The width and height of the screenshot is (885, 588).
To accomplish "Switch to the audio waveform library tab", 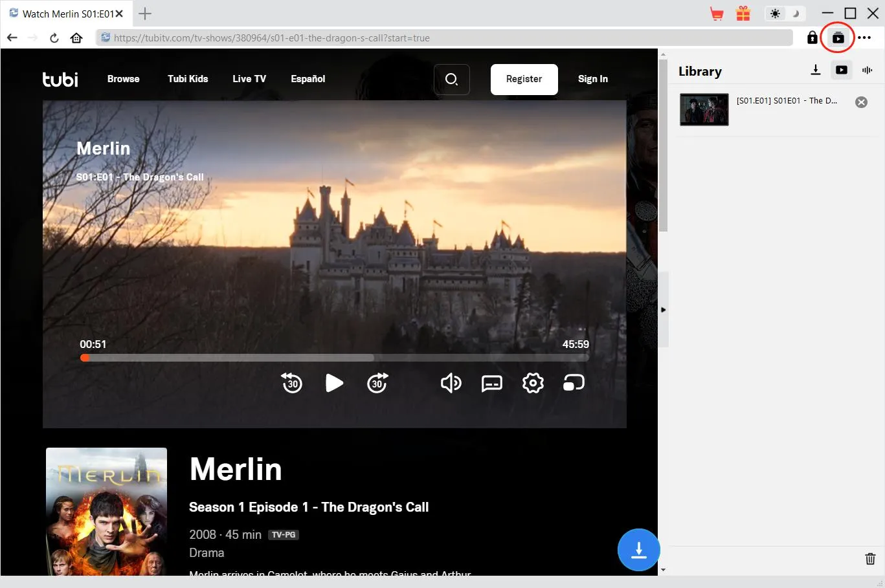I will (867, 70).
